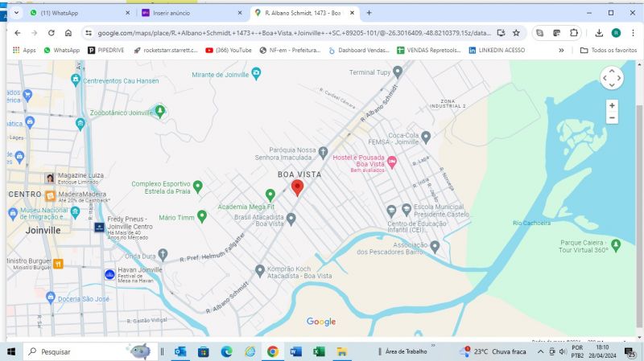Click the Complexo Esportivo Estrela da Praia pin
The height and width of the screenshot is (361, 644).
197,187
